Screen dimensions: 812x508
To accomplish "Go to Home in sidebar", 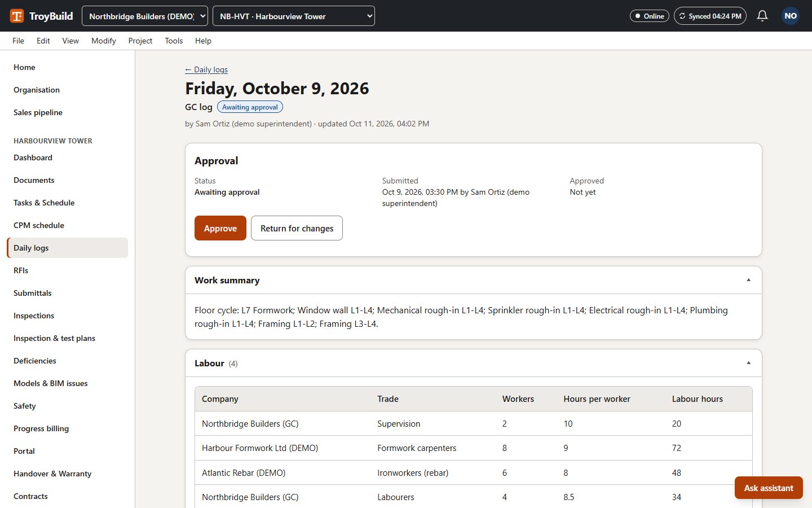I will [x=68, y=67].
